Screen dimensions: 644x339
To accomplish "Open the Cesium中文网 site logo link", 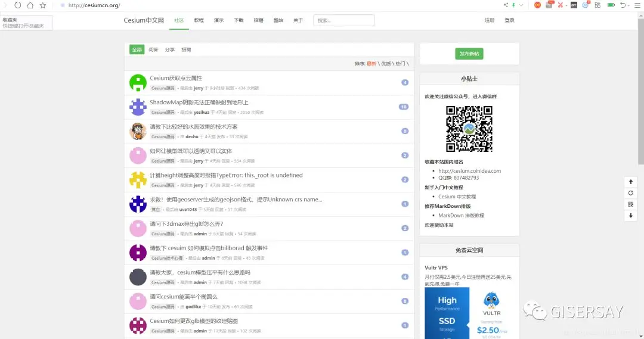I will (144, 20).
